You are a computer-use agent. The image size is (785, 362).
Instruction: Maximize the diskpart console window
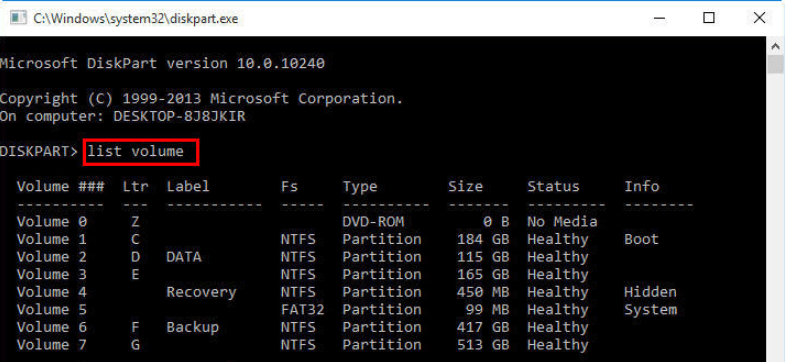[709, 19]
